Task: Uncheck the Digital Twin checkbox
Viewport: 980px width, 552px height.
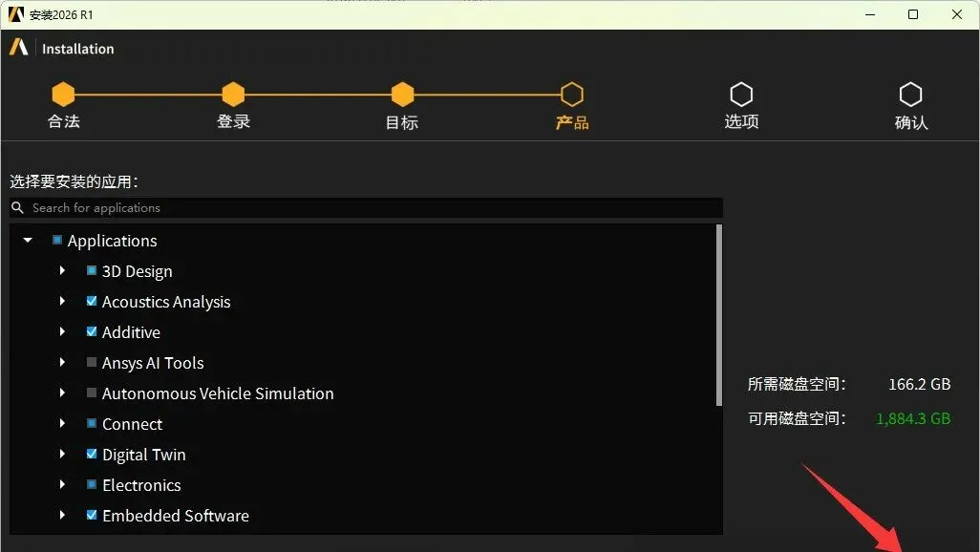Action: pos(92,454)
